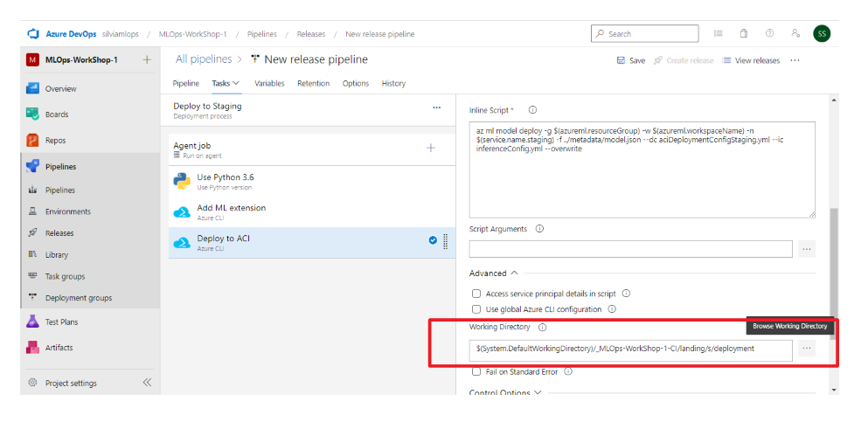Open the Pipelines sub-item under Pipelines

(59, 190)
